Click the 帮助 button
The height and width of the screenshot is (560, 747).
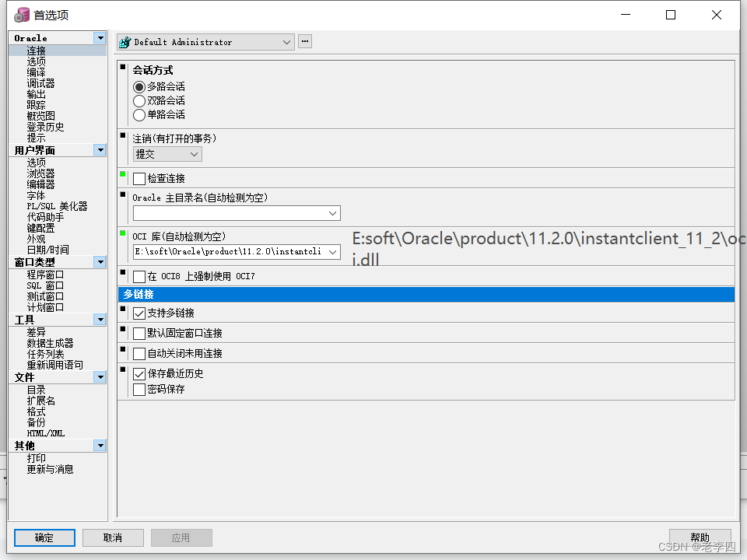click(700, 537)
